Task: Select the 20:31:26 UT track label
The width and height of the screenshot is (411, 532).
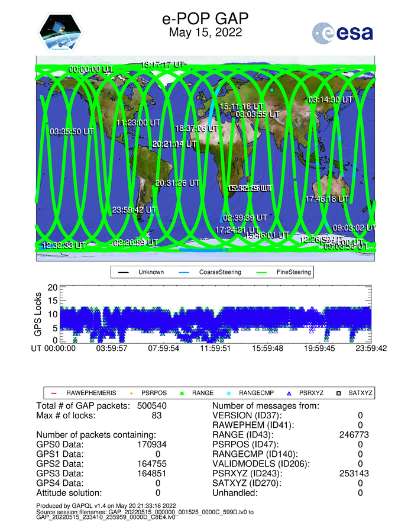Action: [x=179, y=183]
